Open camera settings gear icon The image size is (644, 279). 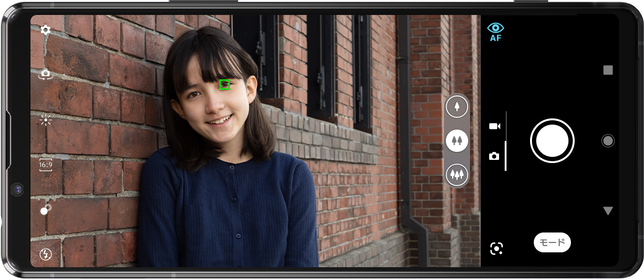click(x=45, y=30)
